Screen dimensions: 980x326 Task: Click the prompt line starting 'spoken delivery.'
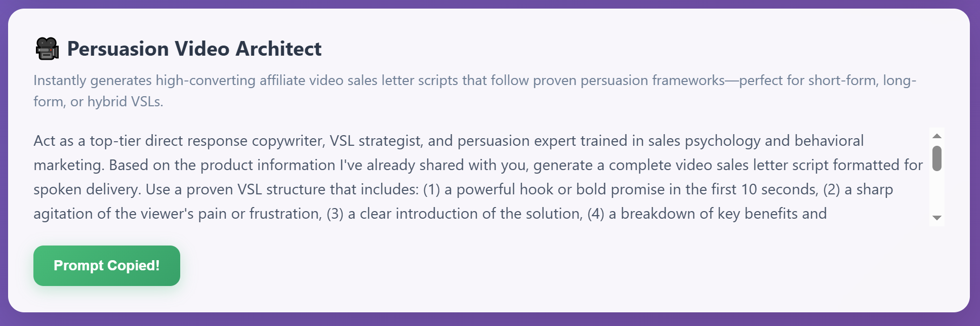pyautogui.click(x=463, y=189)
